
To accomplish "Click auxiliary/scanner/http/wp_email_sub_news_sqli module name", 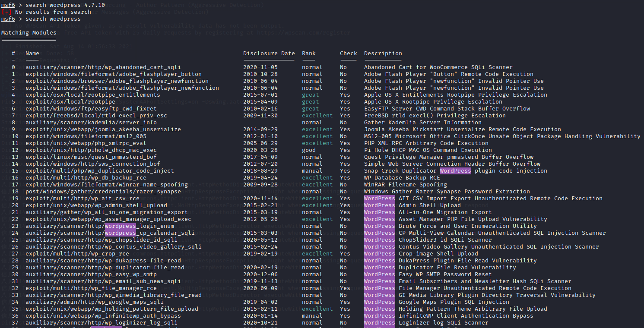I will (x=103, y=281).
